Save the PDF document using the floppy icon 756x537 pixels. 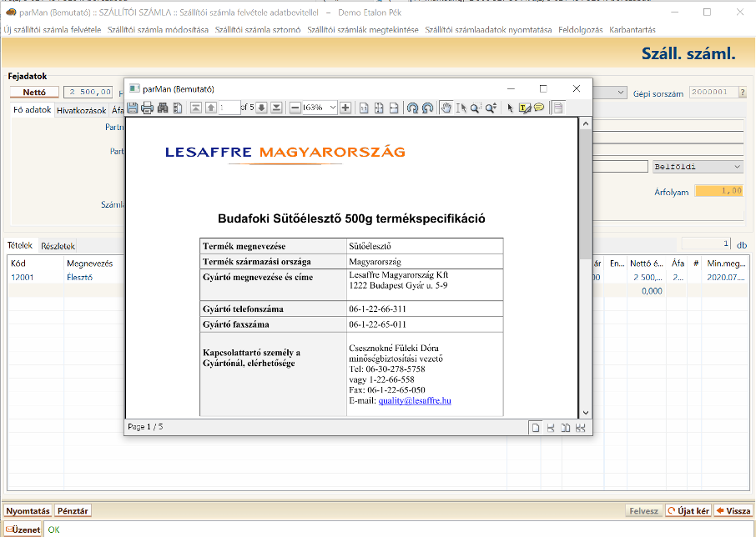click(132, 108)
